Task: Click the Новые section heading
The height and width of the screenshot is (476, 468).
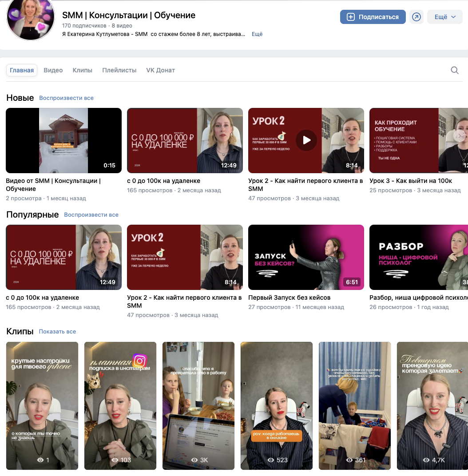Action: click(x=20, y=98)
